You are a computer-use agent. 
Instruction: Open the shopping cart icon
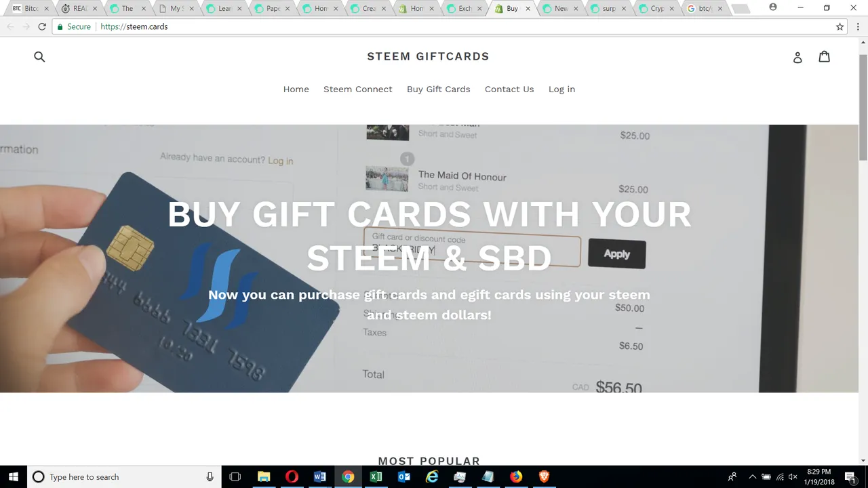pyautogui.click(x=824, y=57)
